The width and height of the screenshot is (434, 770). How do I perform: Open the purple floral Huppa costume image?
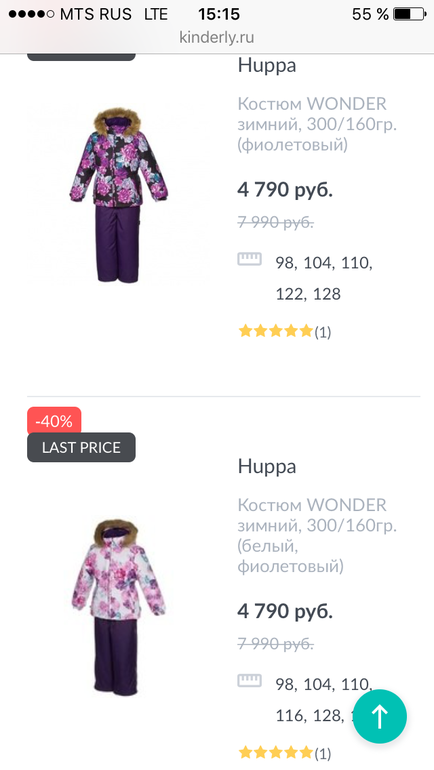click(x=119, y=195)
